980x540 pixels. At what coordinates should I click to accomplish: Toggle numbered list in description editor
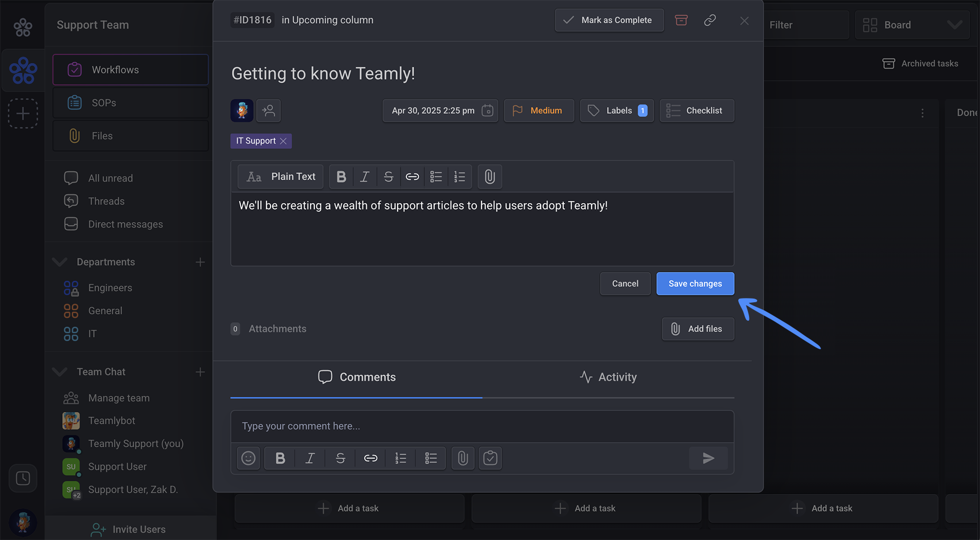click(x=459, y=177)
